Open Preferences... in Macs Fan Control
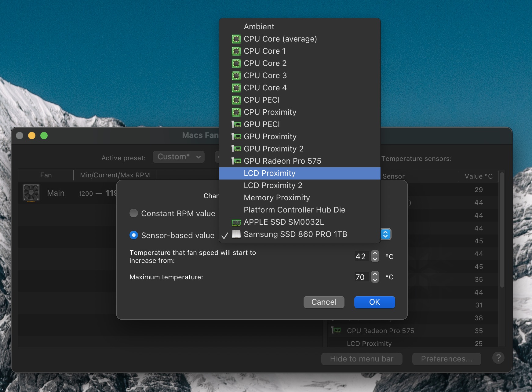This screenshot has width=532, height=392. point(446,359)
